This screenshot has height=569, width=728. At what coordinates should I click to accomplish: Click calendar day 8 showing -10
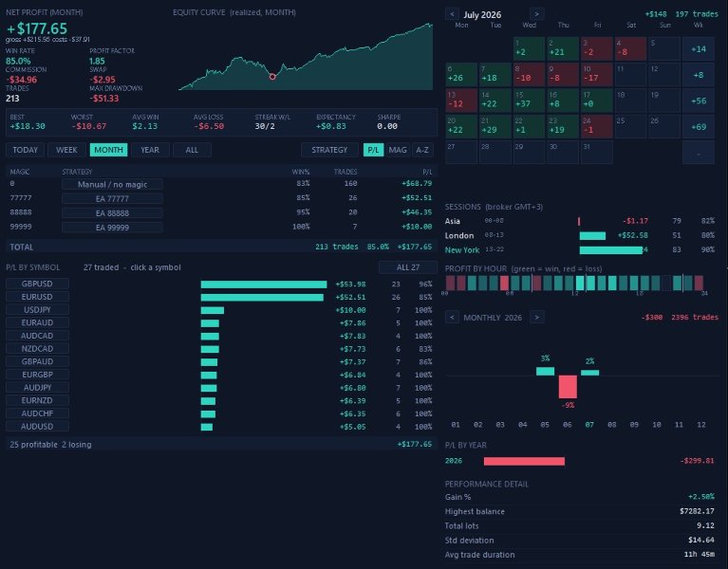click(529, 75)
